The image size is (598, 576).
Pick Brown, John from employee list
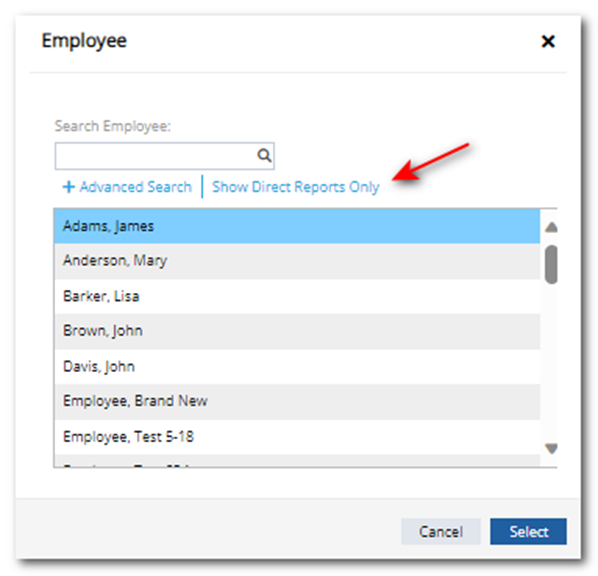tap(297, 331)
